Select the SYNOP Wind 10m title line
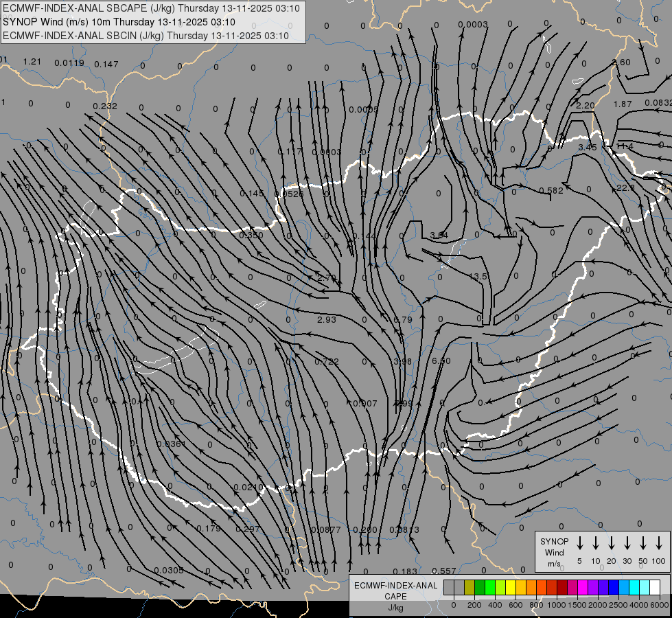672x618 pixels. click(119, 22)
